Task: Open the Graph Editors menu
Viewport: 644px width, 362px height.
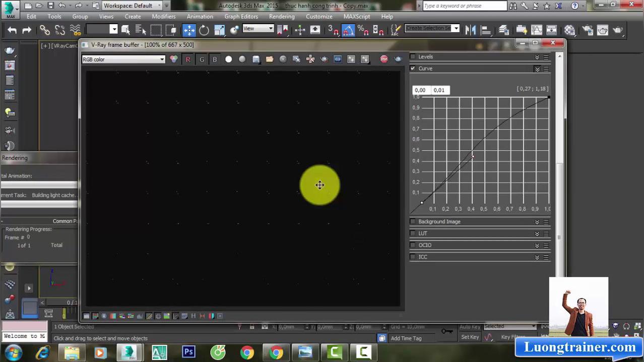Action: point(241,17)
